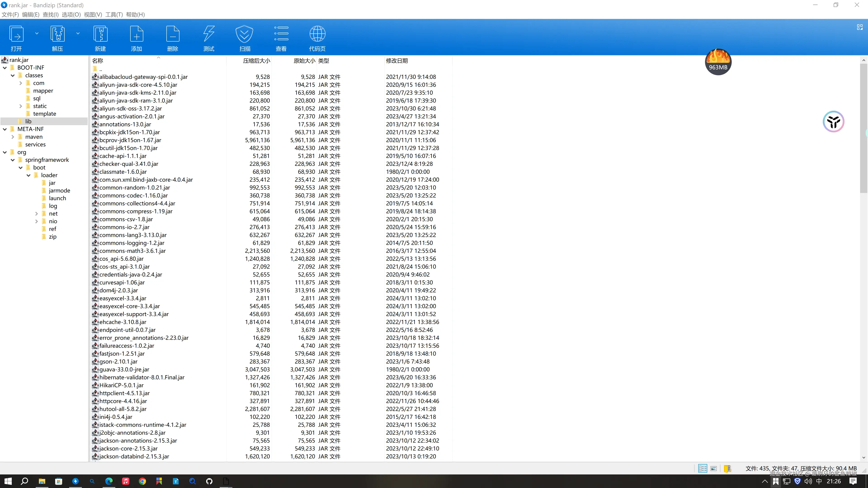
Task: Select fastjson-1.2.51.jar in file list
Action: pos(122,354)
